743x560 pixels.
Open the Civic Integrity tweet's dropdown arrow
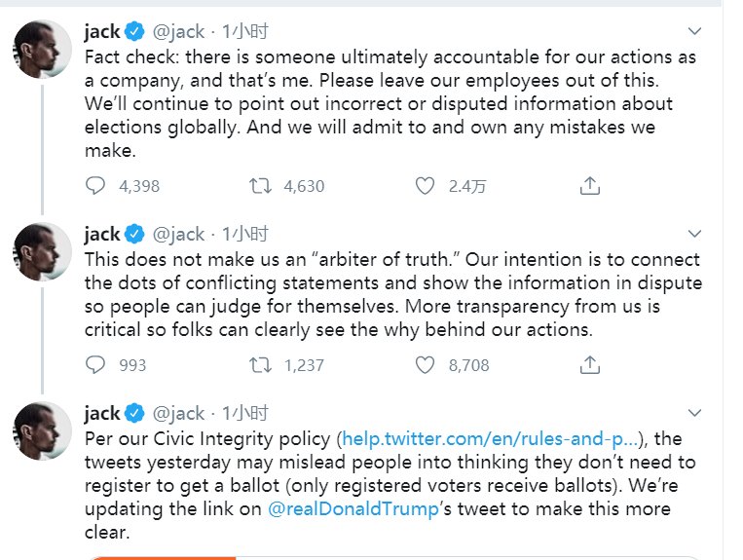[694, 413]
